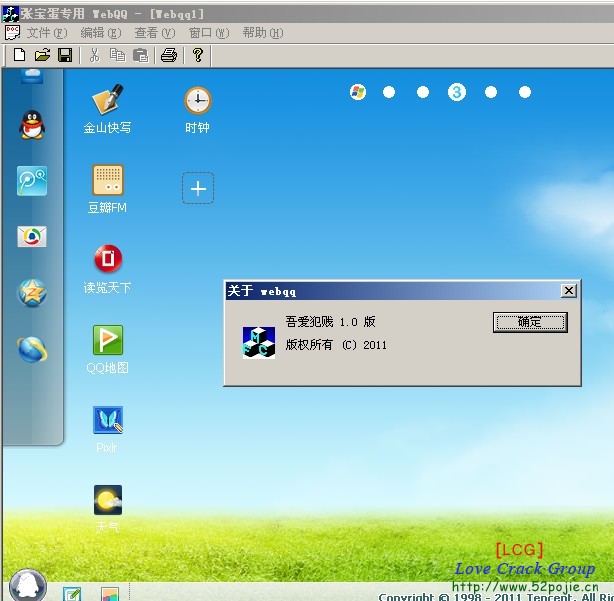
Task: Launch 金山快写 app
Action: (107, 109)
